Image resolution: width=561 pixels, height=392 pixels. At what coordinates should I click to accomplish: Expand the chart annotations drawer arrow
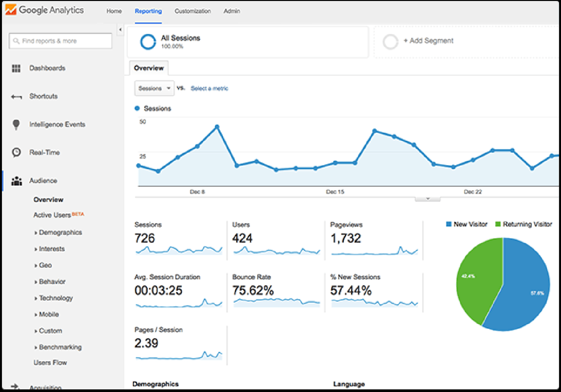pos(427,199)
